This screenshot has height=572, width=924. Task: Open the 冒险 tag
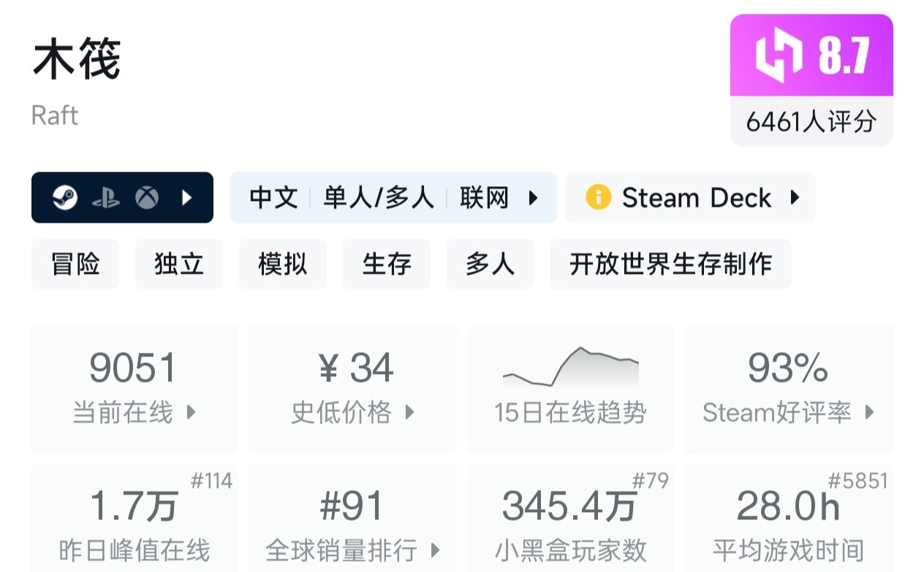(75, 264)
